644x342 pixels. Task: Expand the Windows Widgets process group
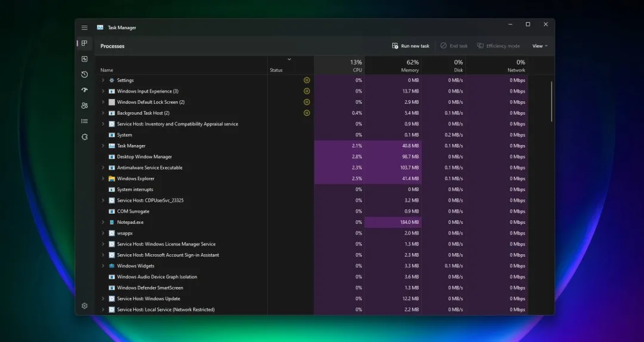point(103,266)
